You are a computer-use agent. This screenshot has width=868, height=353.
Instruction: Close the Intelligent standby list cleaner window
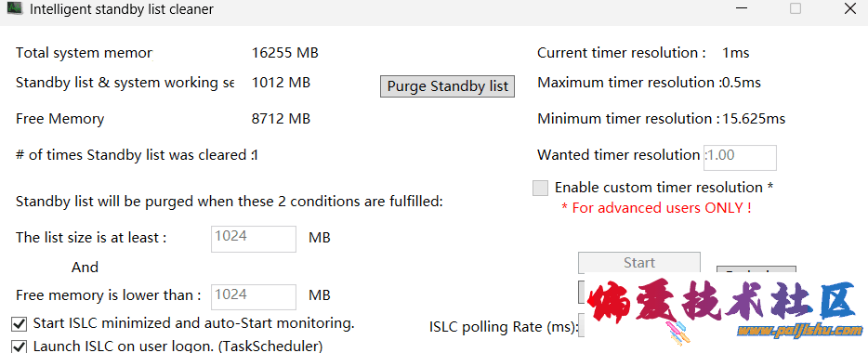tap(849, 8)
